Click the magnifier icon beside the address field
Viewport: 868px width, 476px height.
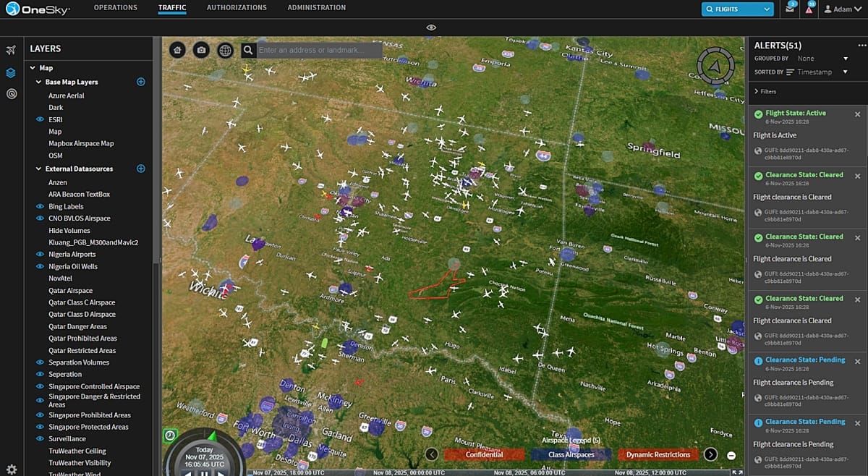tap(248, 50)
